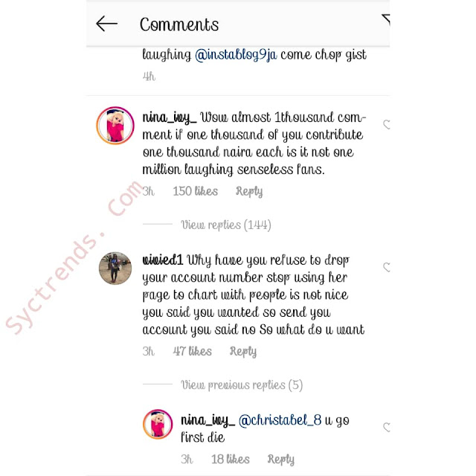Like viwied1's account number comment
The height and width of the screenshot is (476, 476).
(387, 267)
